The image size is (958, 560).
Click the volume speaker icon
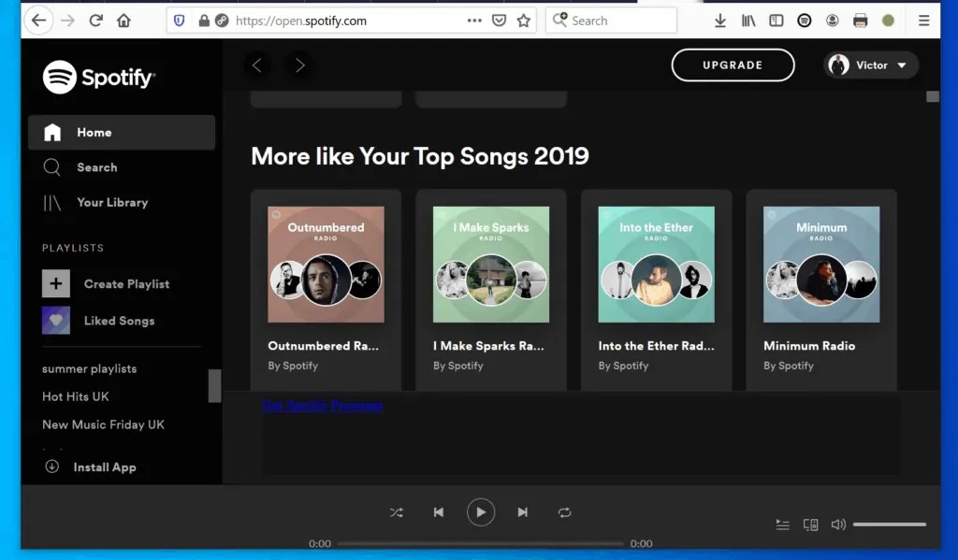[838, 524]
